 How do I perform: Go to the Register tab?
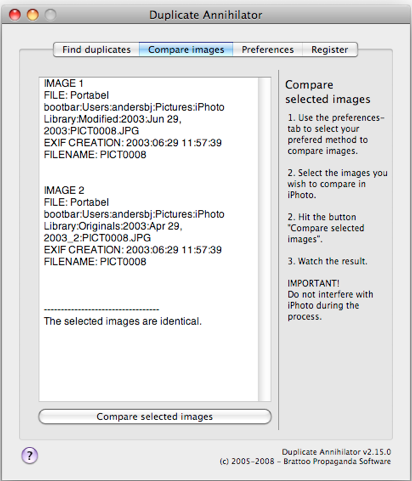pos(330,50)
